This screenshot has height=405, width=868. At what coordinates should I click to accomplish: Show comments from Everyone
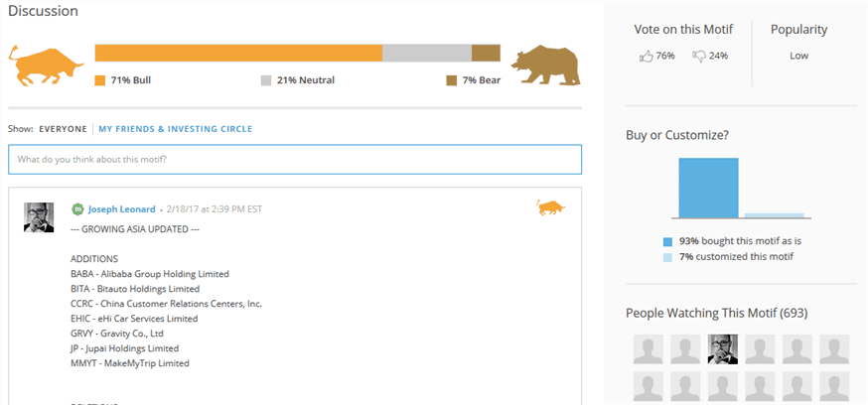point(63,129)
